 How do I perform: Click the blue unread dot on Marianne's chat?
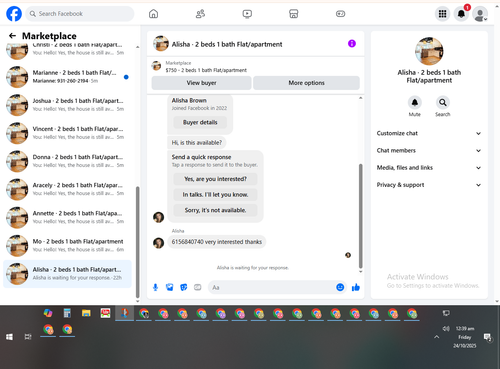(126, 77)
